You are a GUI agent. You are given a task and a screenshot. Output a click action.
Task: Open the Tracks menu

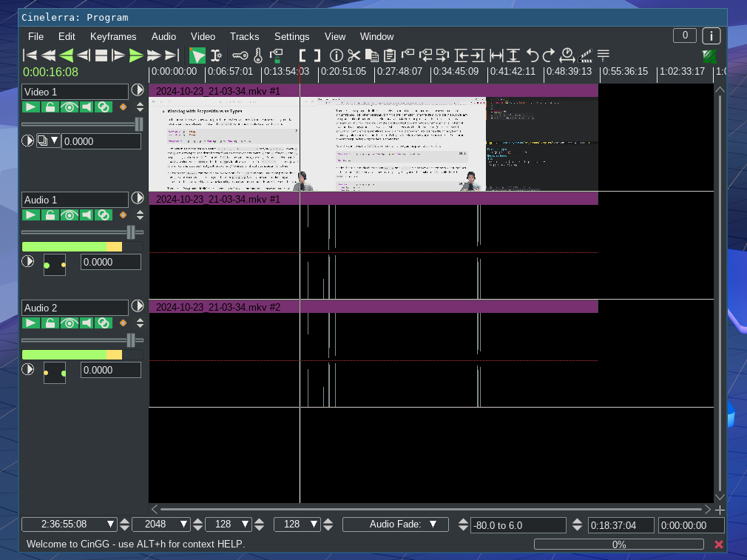[x=244, y=36]
